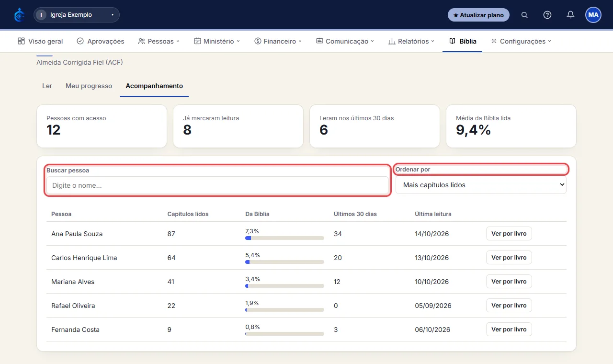Expand the Pessoas menu
Screen dimensions: 613x364
(159, 41)
